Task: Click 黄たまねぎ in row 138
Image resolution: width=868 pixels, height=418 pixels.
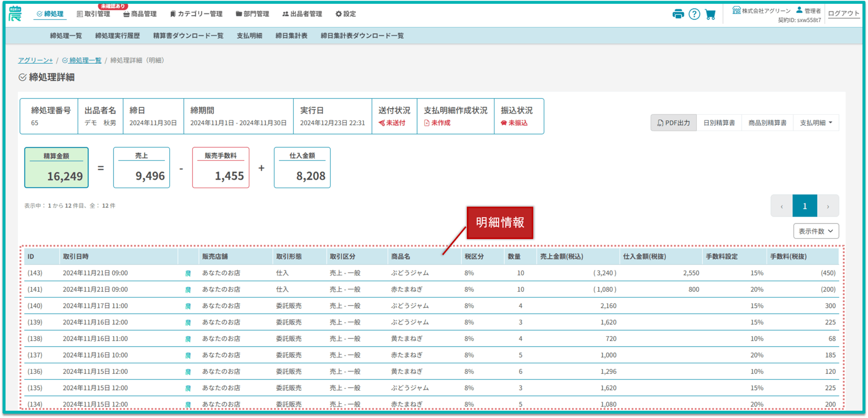Action: [x=407, y=339]
